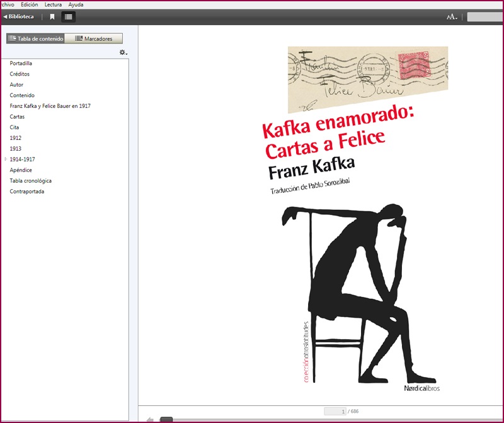504x423 pixels.
Task: Go to the Créditos section
Action: (20, 74)
